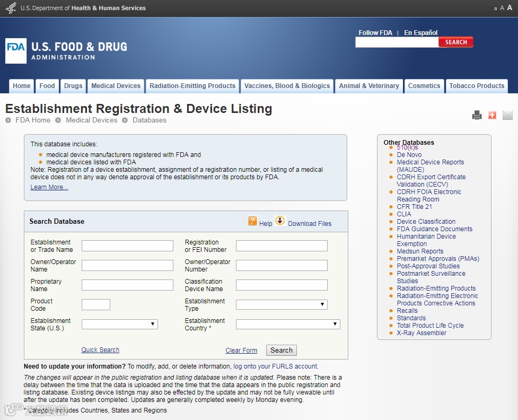518x420 pixels.
Task: Print this page via printer icon
Action: (x=477, y=115)
